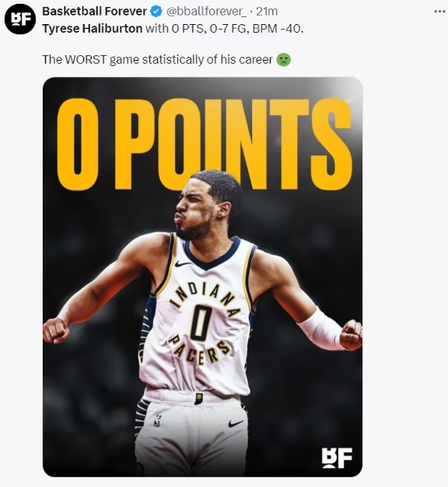The width and height of the screenshot is (448, 487).
Task: Visit the @bballforever_ handle link
Action: point(206,12)
